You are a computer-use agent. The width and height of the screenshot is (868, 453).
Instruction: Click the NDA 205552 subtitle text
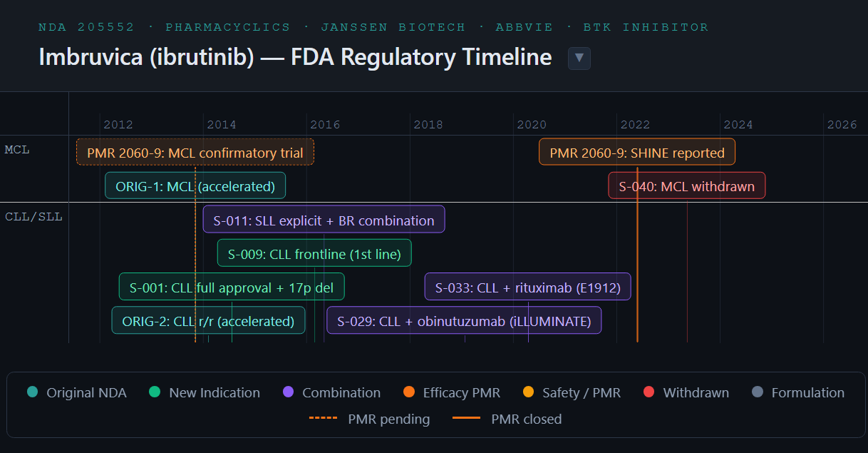pyautogui.click(x=373, y=27)
